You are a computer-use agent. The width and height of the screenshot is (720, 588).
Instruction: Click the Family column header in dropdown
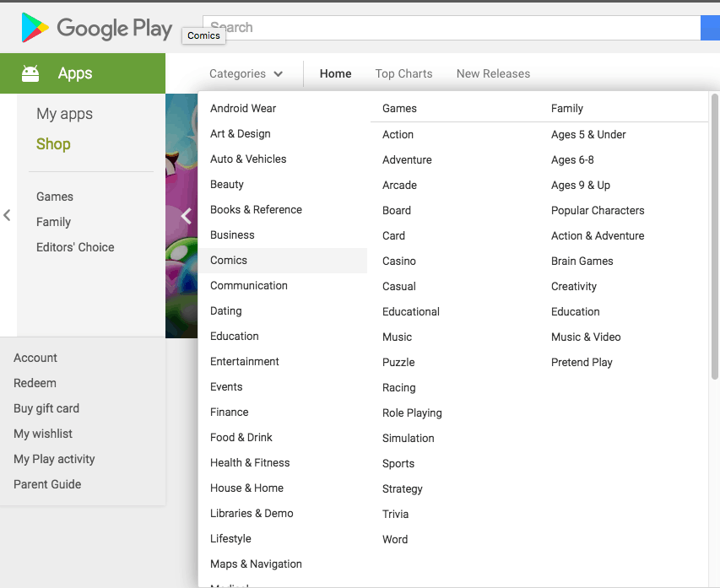pyautogui.click(x=567, y=108)
